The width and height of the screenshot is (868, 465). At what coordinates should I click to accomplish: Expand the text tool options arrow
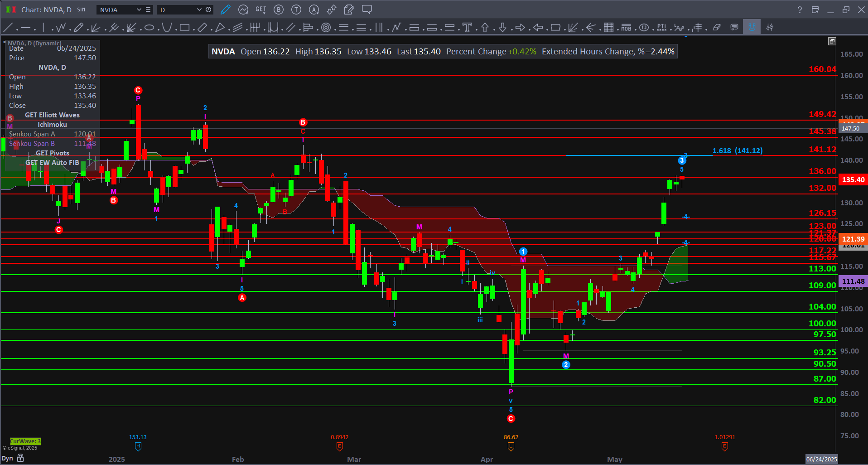(x=476, y=30)
